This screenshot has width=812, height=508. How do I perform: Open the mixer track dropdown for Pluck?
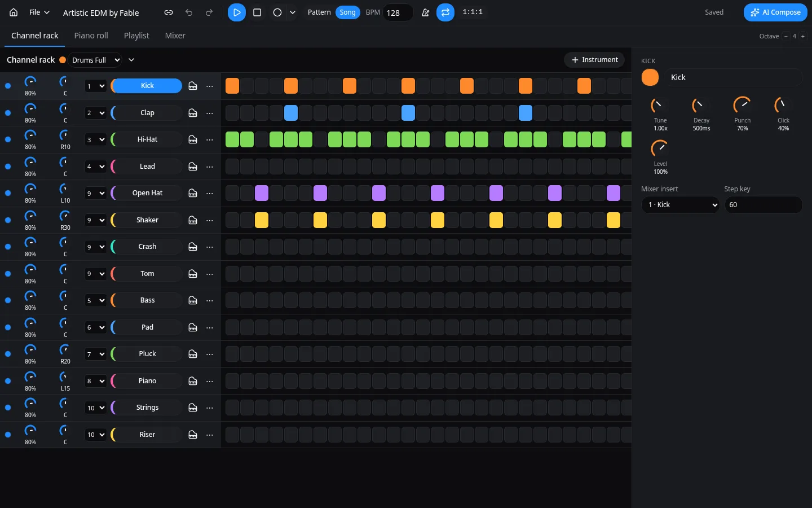click(x=95, y=354)
